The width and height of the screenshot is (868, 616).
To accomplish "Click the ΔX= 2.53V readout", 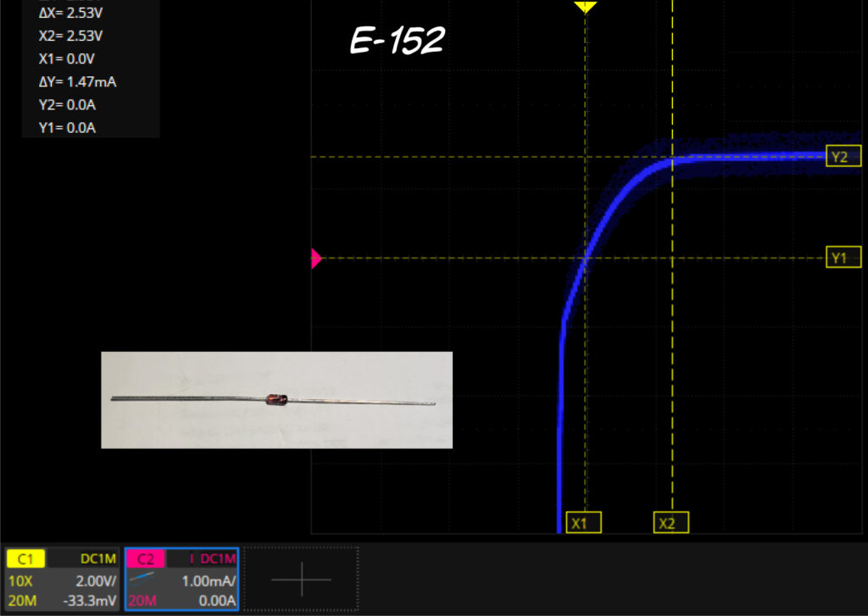I will [x=70, y=12].
